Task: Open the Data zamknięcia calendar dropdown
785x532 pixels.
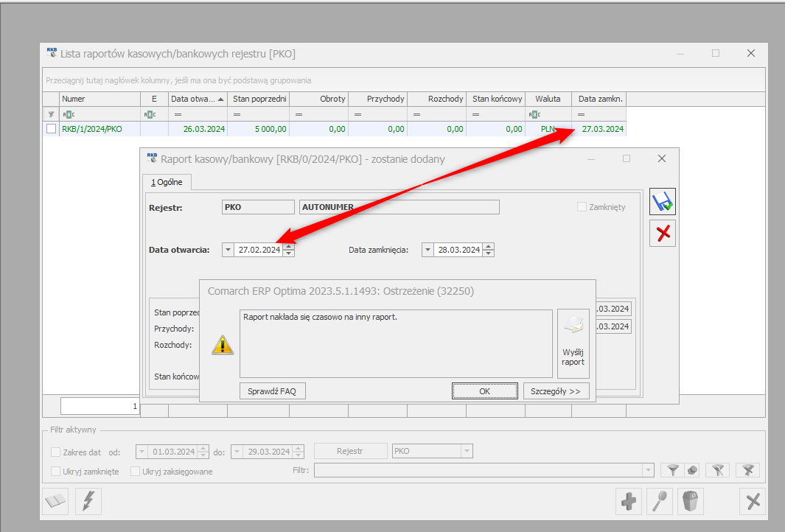Action: [x=428, y=250]
